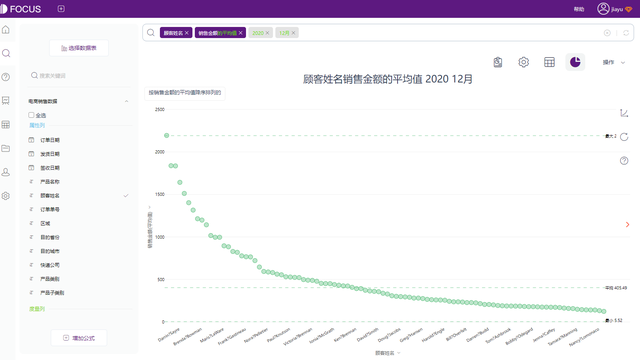Click the 选择数据表 choose data table button
Viewport: 640px width, 360px height.
coord(79,48)
